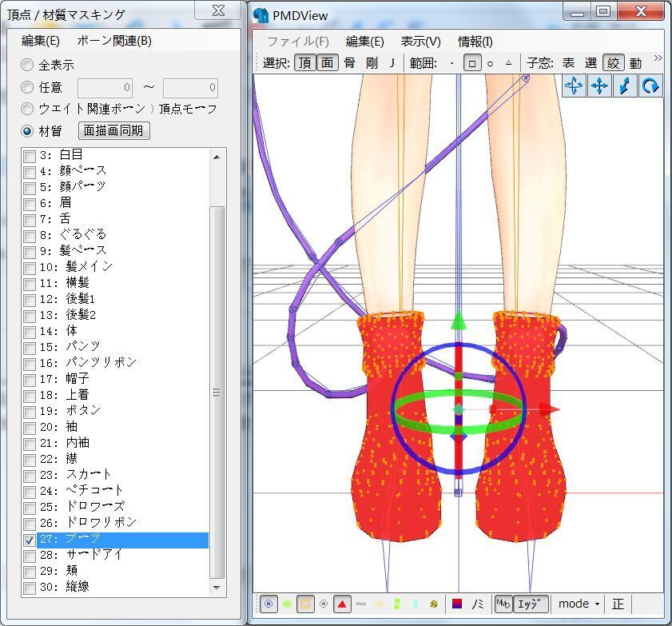Click the diagonal arrow zoom icon
Viewport: 672px width, 626px height.
[625, 86]
